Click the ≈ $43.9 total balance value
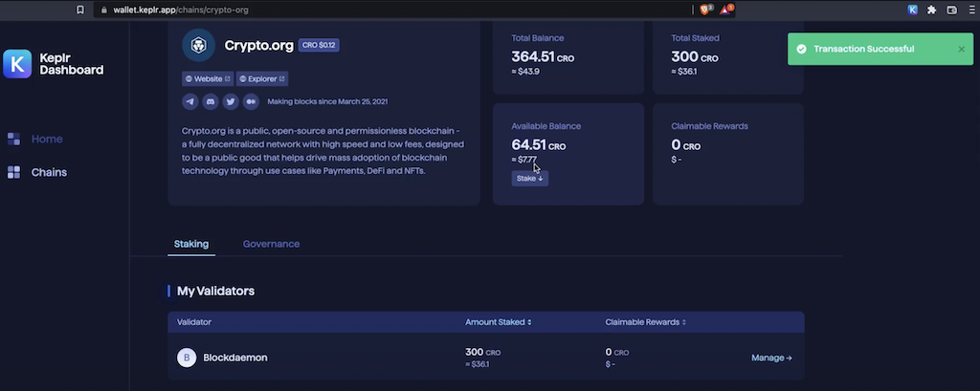This screenshot has width=980, height=391. point(525,72)
